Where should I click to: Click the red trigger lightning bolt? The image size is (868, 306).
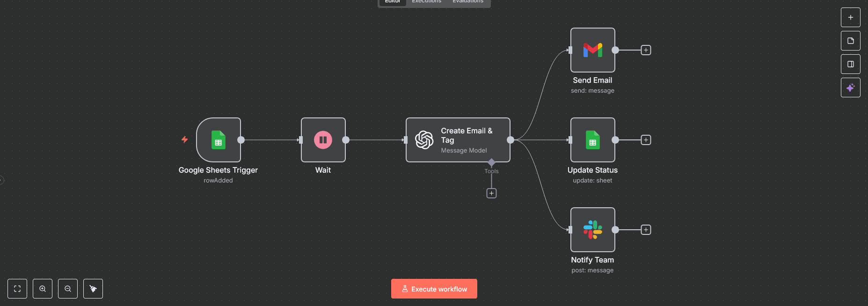click(x=185, y=139)
